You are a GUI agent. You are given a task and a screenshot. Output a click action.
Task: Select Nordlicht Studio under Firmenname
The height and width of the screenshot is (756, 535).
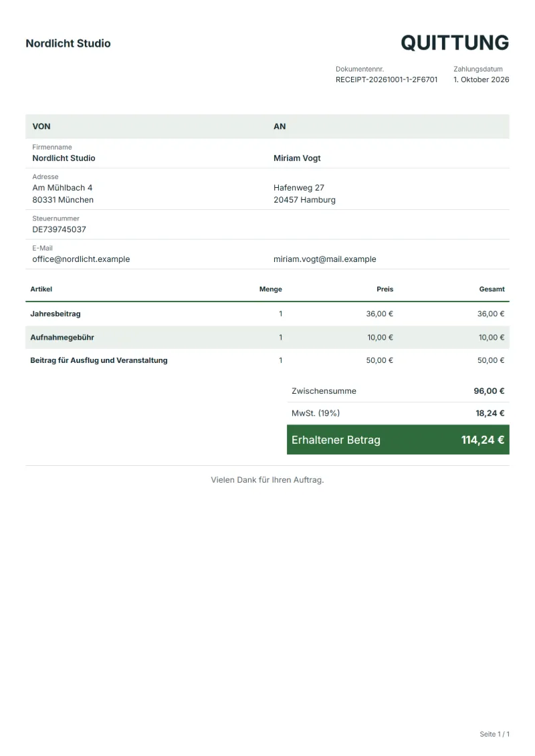[64, 158]
